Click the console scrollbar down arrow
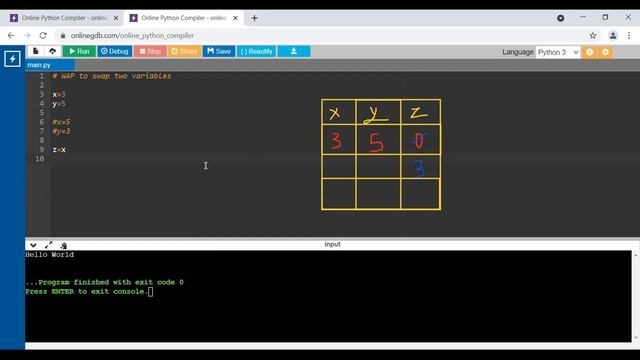640x360 pixels. 636,338
